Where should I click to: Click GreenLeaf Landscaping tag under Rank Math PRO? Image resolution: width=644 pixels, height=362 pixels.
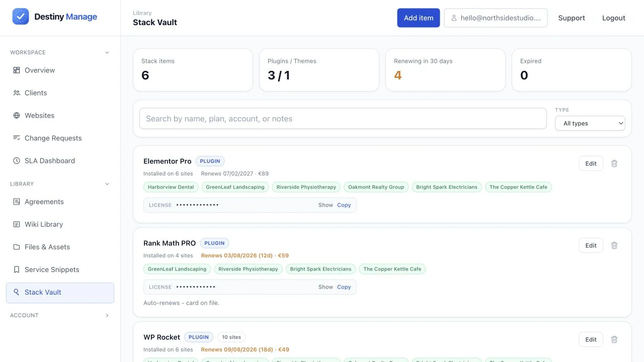177,269
